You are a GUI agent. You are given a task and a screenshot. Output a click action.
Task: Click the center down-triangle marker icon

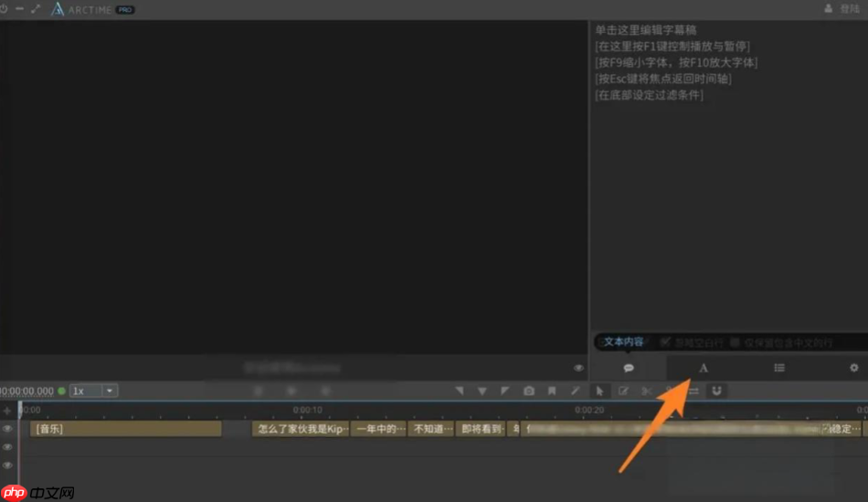click(x=482, y=390)
